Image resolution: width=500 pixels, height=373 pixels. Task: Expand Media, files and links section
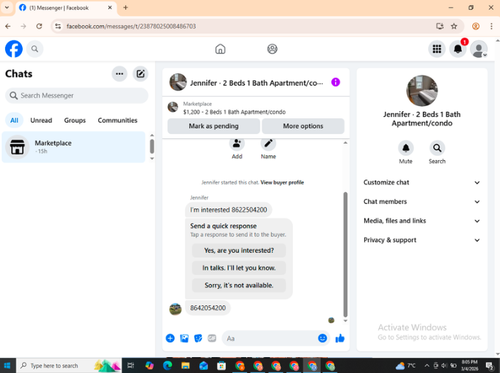[422, 221]
